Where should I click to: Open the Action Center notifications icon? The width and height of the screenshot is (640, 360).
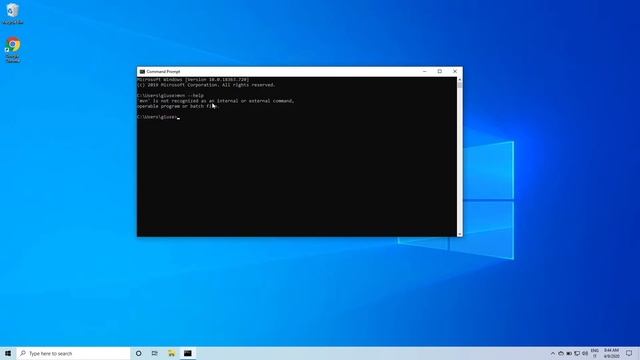click(629, 353)
